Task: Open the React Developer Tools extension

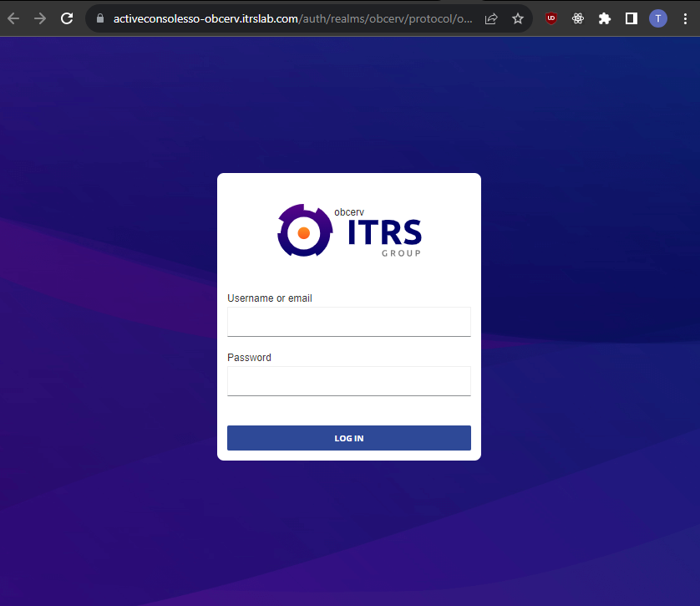Action: [578, 18]
